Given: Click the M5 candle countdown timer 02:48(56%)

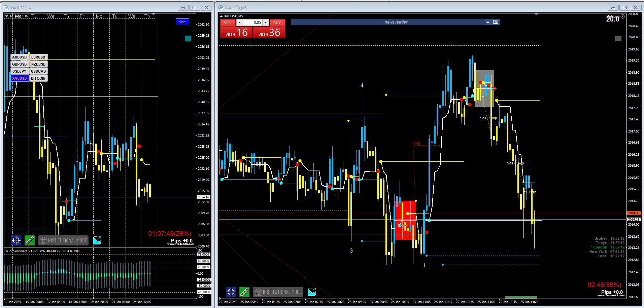Looking at the screenshot, I should pyautogui.click(x=604, y=285).
